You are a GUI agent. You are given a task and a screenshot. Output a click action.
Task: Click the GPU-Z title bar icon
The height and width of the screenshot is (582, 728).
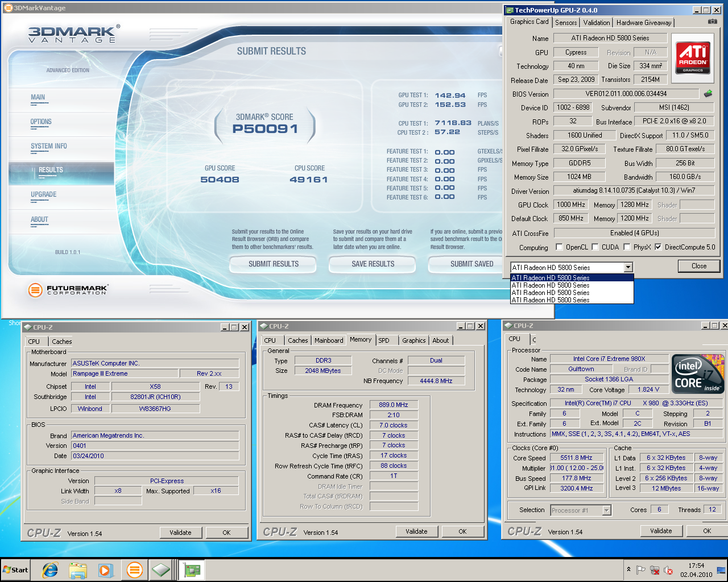[510, 10]
